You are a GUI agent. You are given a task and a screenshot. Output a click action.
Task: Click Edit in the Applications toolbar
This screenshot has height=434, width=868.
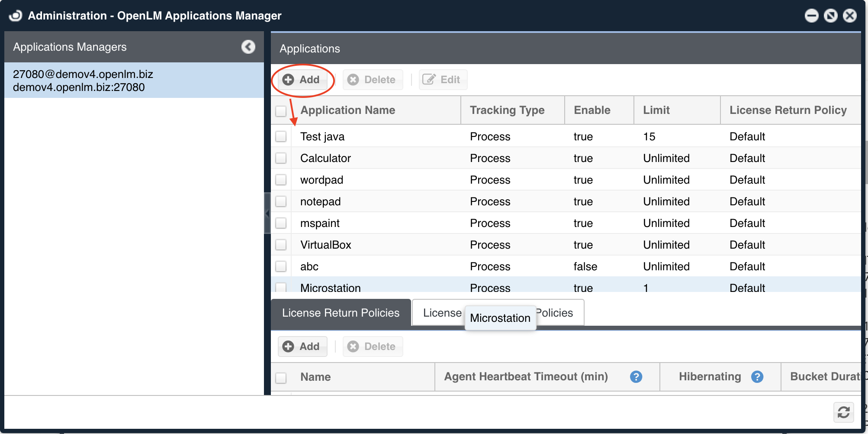[x=442, y=80]
